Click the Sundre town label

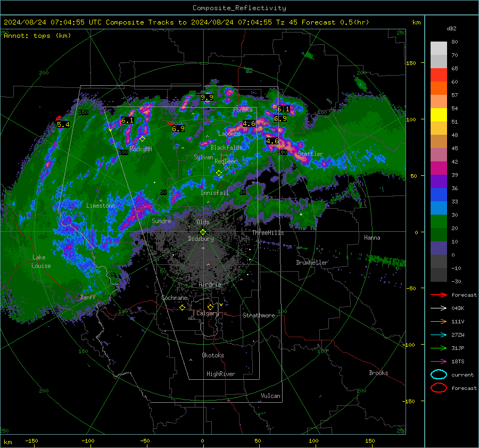[x=161, y=221]
